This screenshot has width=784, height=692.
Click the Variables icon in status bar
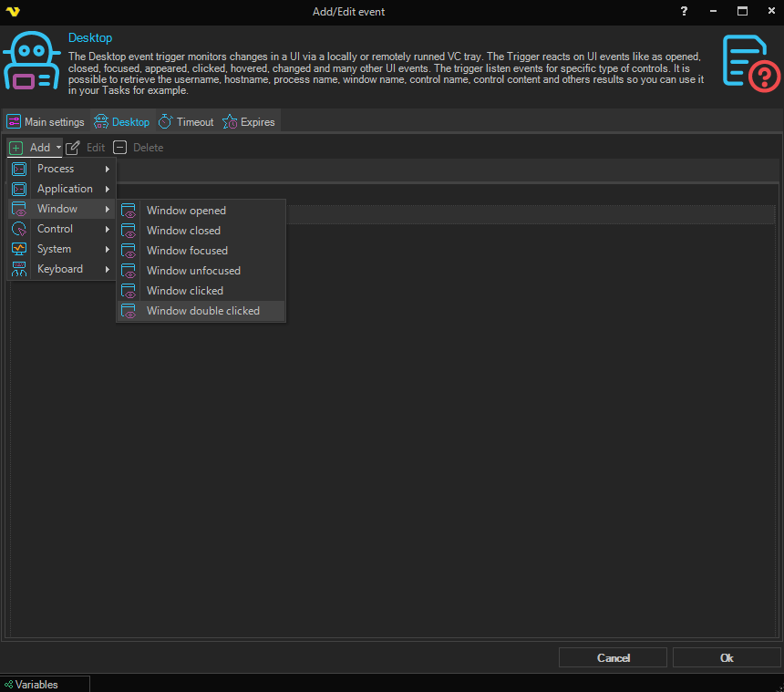8,685
